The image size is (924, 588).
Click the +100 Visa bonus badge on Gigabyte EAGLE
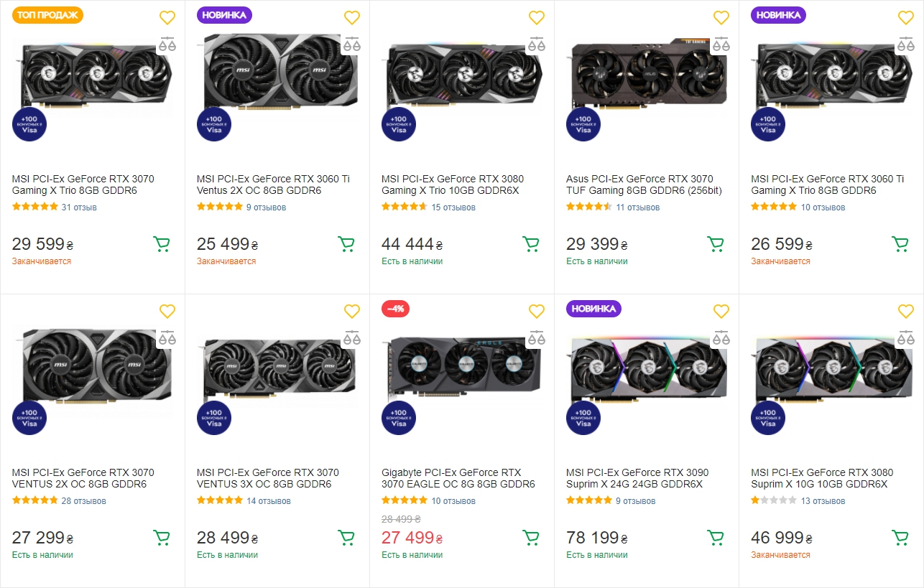click(x=399, y=418)
